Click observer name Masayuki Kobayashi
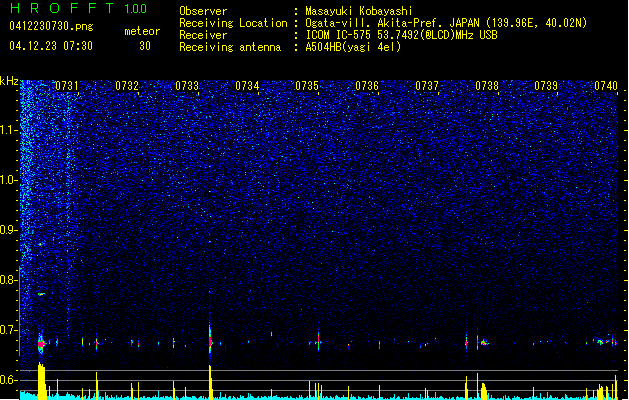629x400 pixels. [359, 11]
